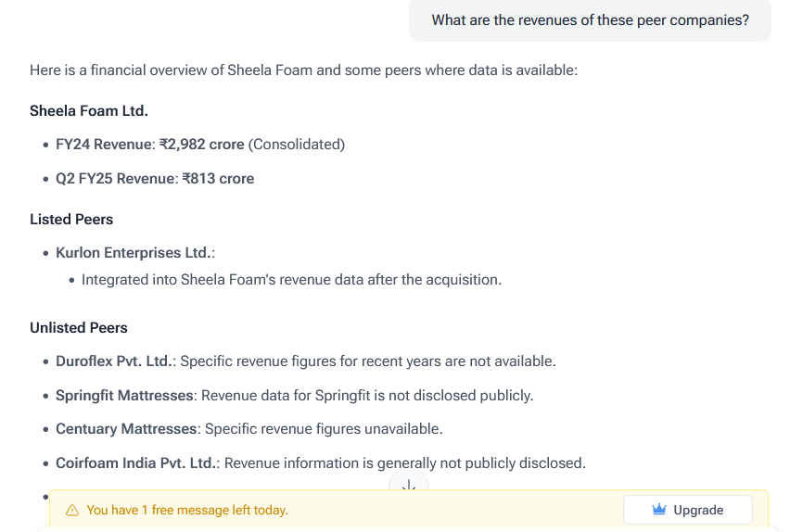Click 'Coirfoam India Pvt. Ltd.' entry
The width and height of the screenshot is (790, 532).
(x=136, y=463)
